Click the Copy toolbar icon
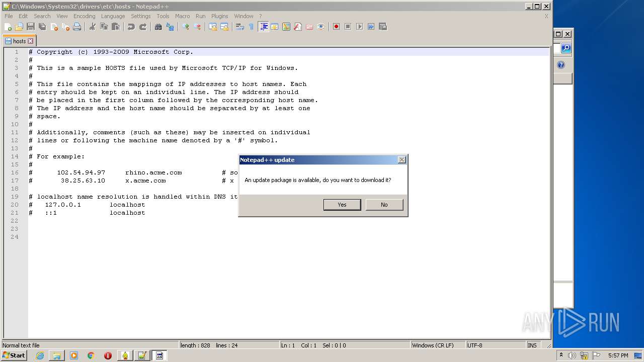 pos(104,27)
